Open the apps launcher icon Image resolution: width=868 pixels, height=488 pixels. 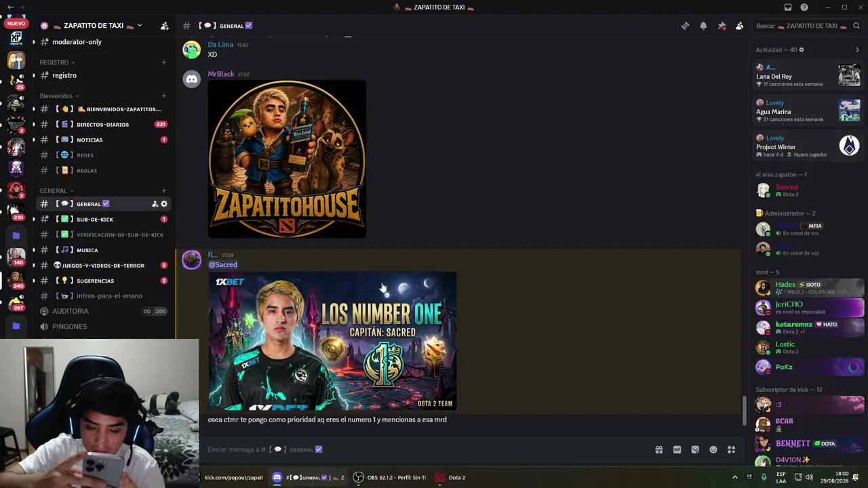click(732, 449)
